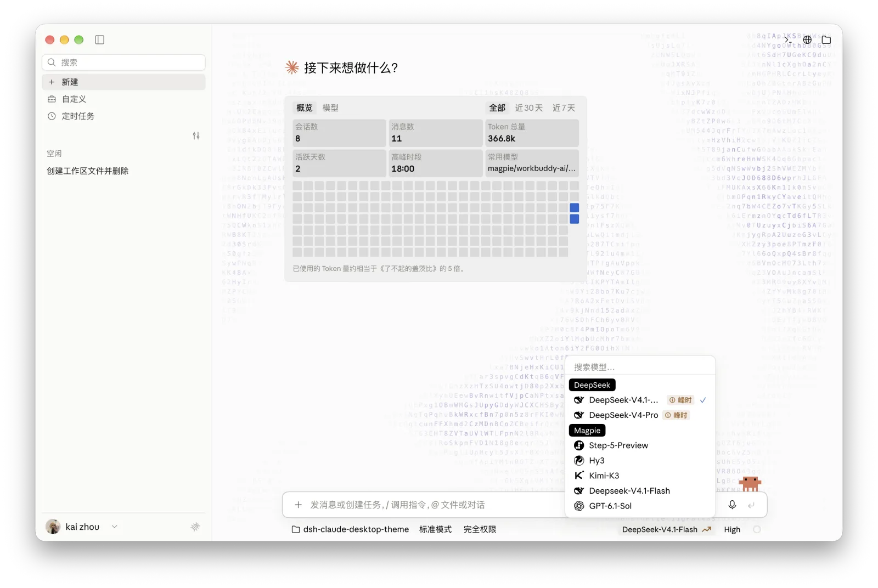Click the Kimi-K3 K logo
The image size is (878, 588).
tap(579, 476)
